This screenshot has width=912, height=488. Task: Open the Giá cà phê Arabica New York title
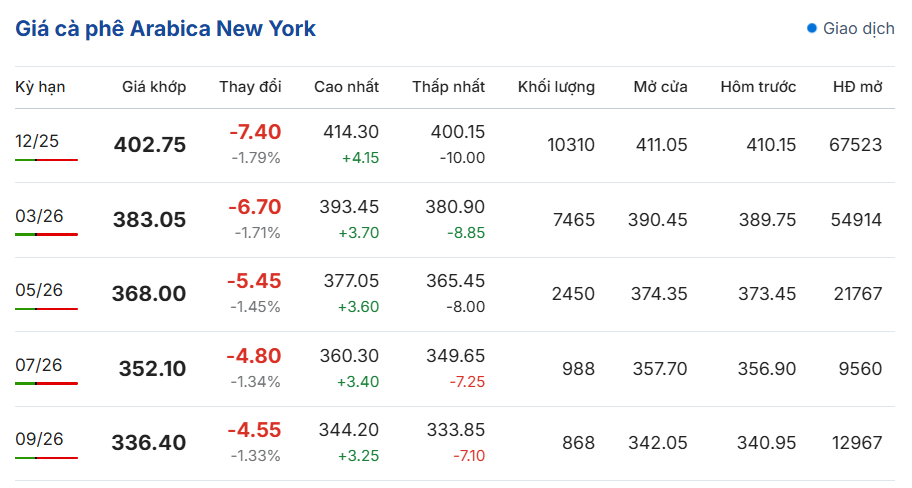point(166,28)
